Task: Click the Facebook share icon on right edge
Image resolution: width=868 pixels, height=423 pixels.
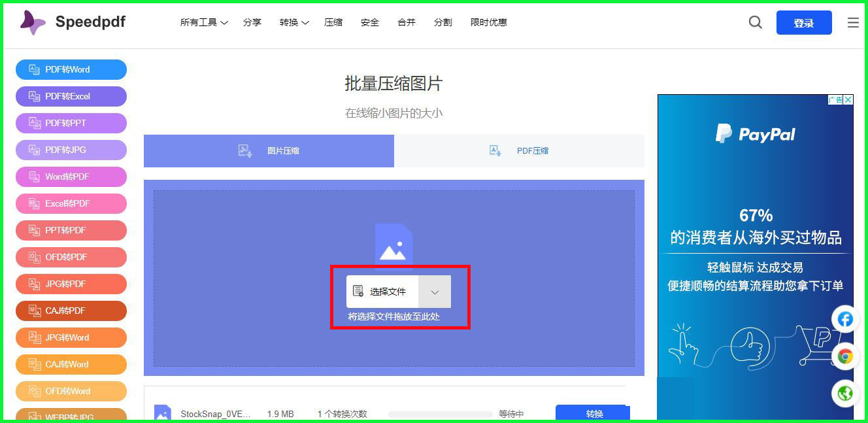Action: click(x=845, y=319)
